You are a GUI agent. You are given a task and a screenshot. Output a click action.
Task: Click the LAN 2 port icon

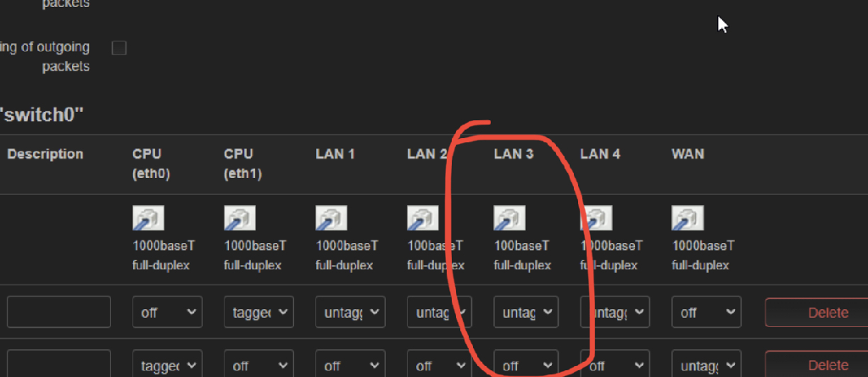click(423, 218)
